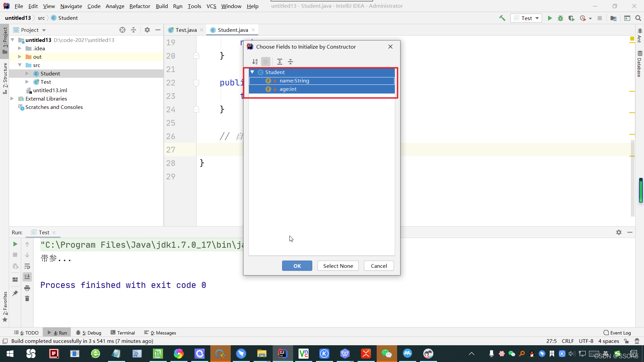Viewport: 644px width, 362px height.
Task: Hide the Run tool window
Action: tap(630, 232)
